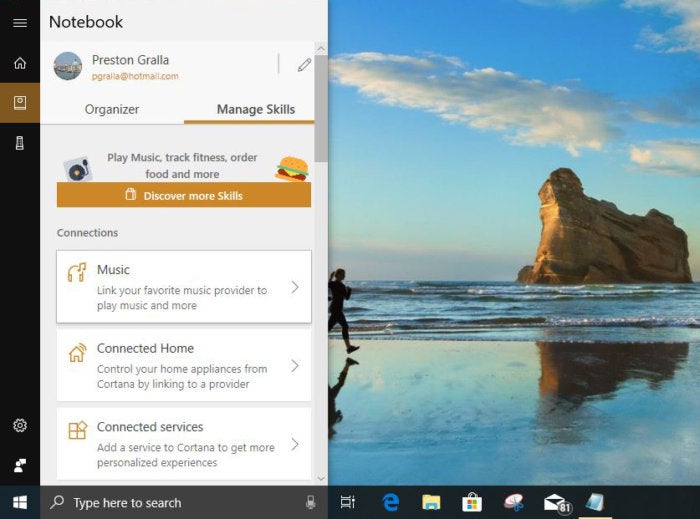700x519 pixels.
Task: Open File Explorer from taskbar
Action: tap(431, 502)
